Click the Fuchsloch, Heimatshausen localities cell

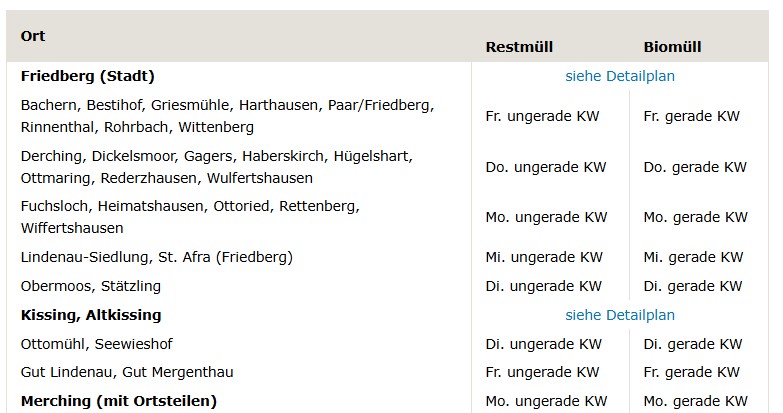(190, 217)
